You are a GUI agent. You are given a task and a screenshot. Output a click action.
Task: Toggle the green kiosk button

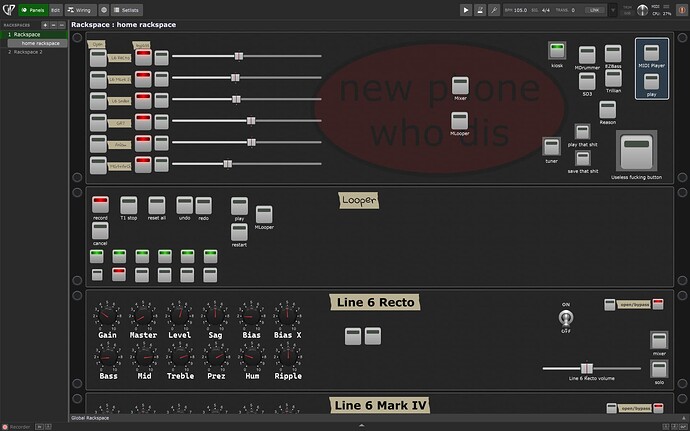pos(557,50)
